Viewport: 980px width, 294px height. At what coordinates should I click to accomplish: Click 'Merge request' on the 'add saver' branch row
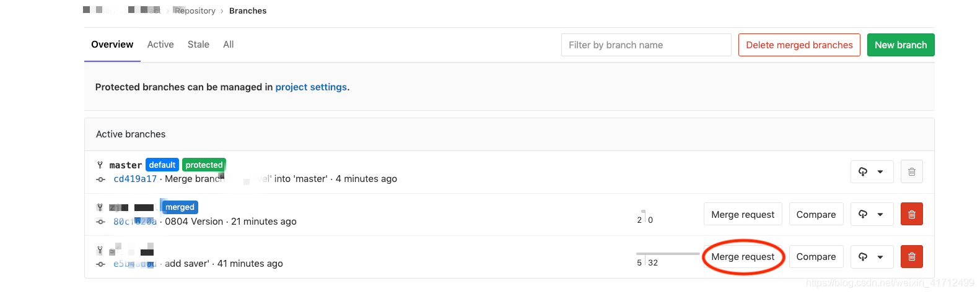[x=743, y=256]
